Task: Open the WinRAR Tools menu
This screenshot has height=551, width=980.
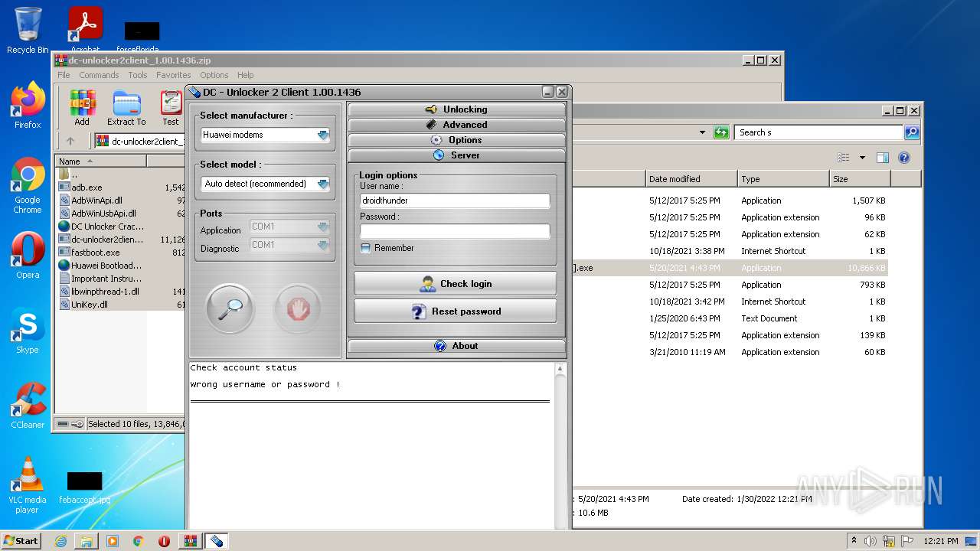Action: 138,75
